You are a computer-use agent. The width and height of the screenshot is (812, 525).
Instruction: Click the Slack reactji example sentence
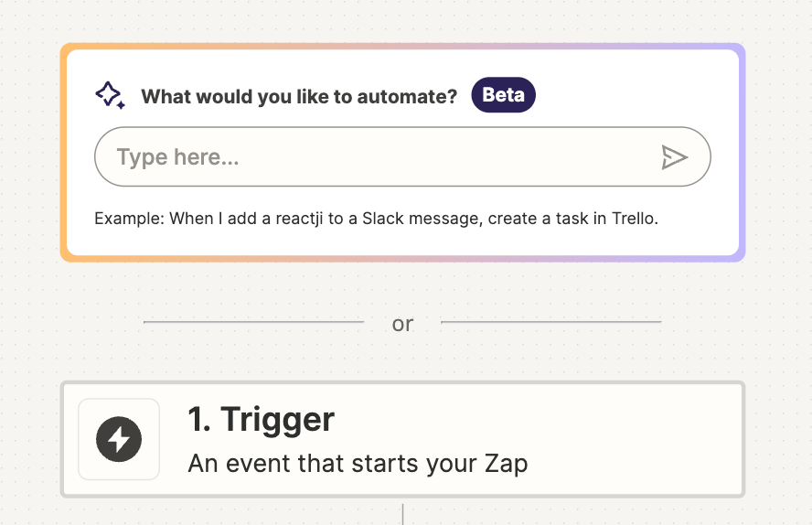pos(376,219)
